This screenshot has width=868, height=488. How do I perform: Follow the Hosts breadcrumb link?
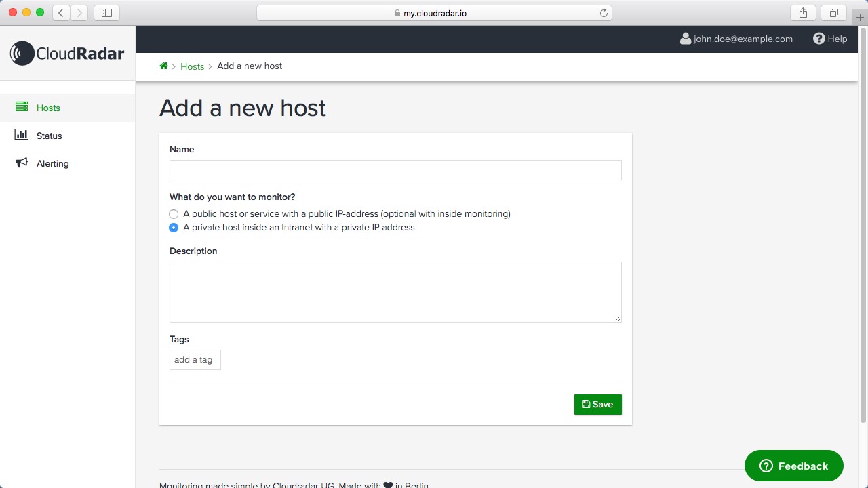pos(192,66)
